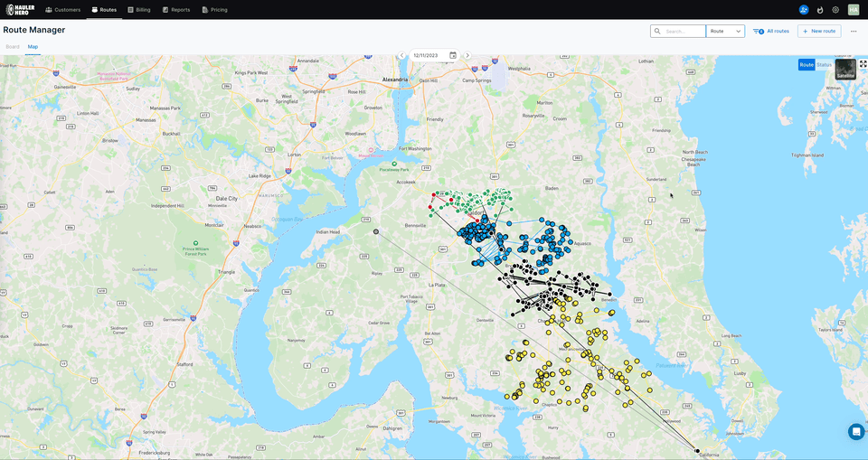Click the Prince William Forest Park marker
This screenshot has height=460, width=868.
pos(195,243)
